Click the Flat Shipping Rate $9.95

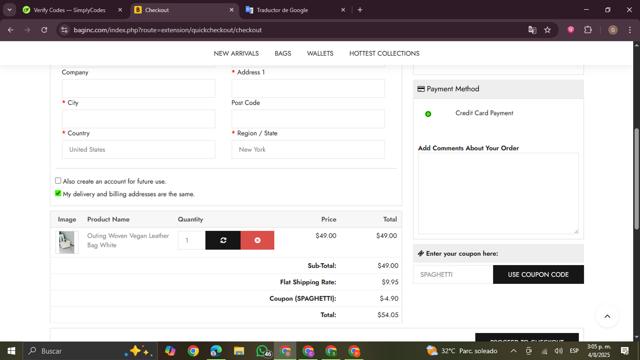[x=390, y=282]
